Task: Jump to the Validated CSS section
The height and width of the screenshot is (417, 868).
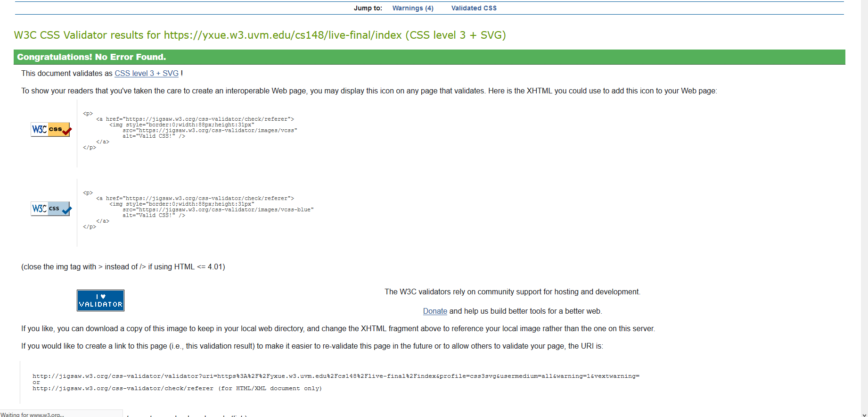Action: [474, 8]
